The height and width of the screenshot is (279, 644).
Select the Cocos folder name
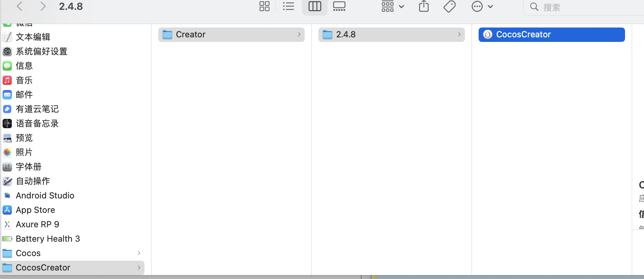pos(28,253)
